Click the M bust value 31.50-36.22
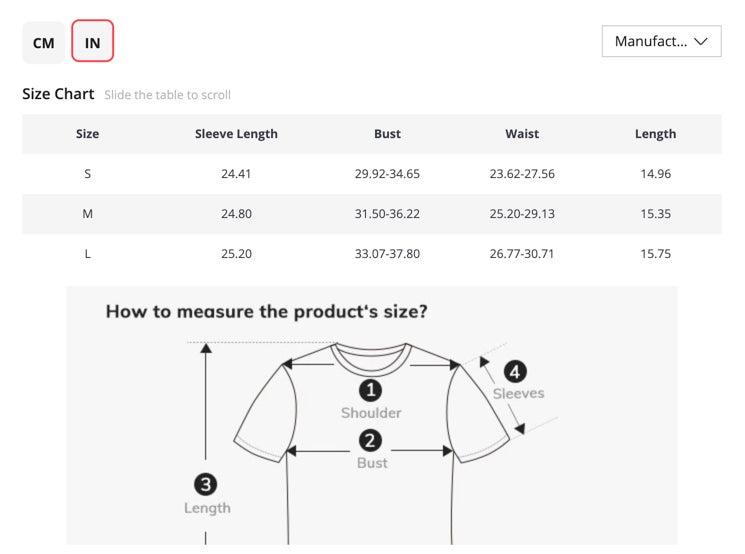 387,214
